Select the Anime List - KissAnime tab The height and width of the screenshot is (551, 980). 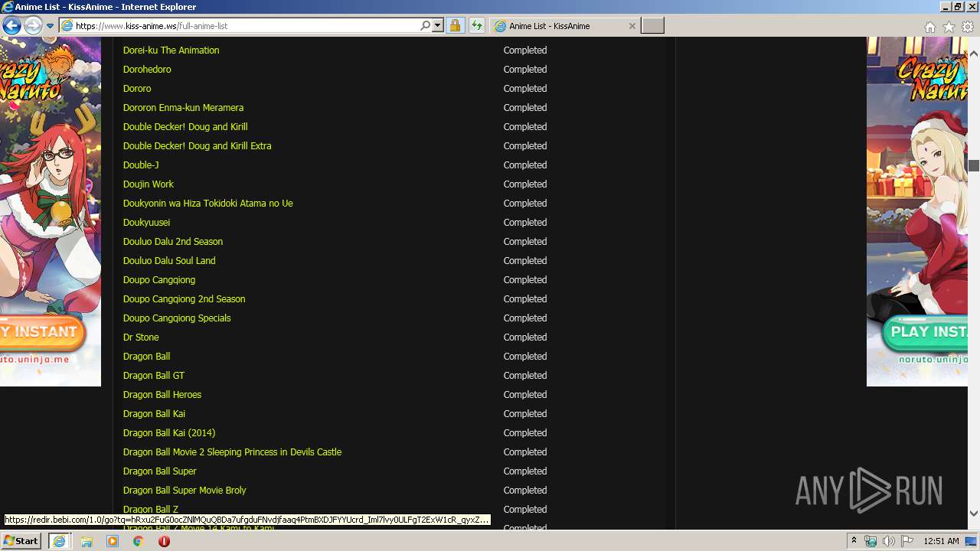(564, 26)
